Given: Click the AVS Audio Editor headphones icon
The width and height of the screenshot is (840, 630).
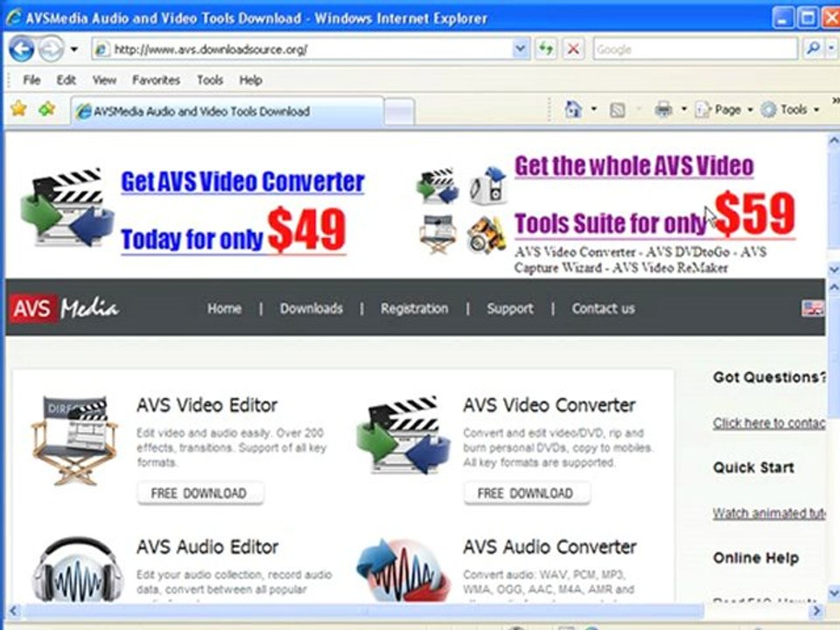Looking at the screenshot, I should [x=78, y=570].
